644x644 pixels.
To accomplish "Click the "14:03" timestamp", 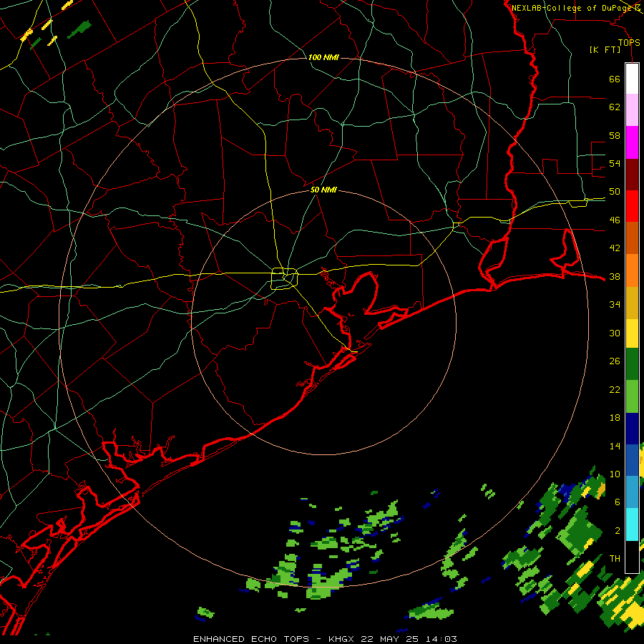I will (441, 639).
